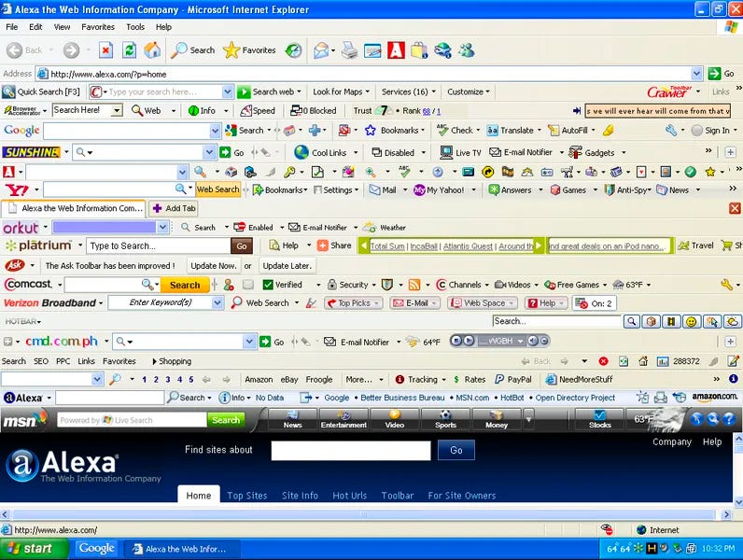Click the Update Later. button

click(x=287, y=266)
